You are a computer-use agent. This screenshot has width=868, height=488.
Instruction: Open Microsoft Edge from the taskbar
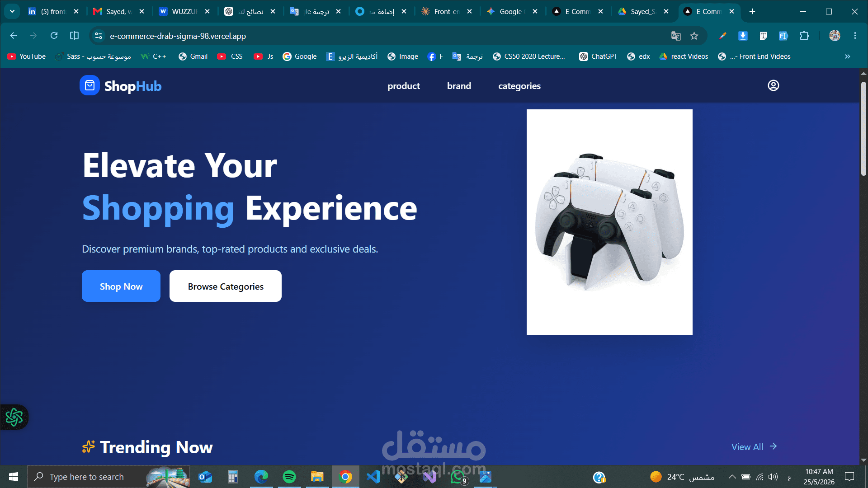click(261, 477)
